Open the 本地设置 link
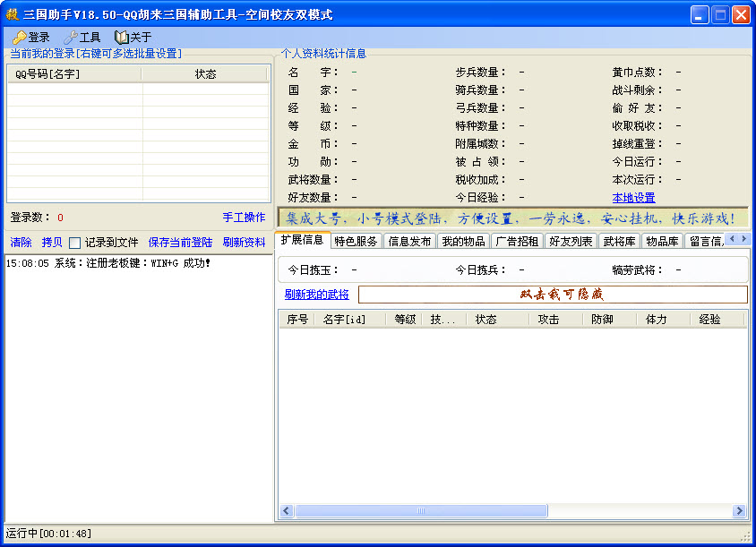Viewport: 756px width, 547px height. pyautogui.click(x=633, y=198)
